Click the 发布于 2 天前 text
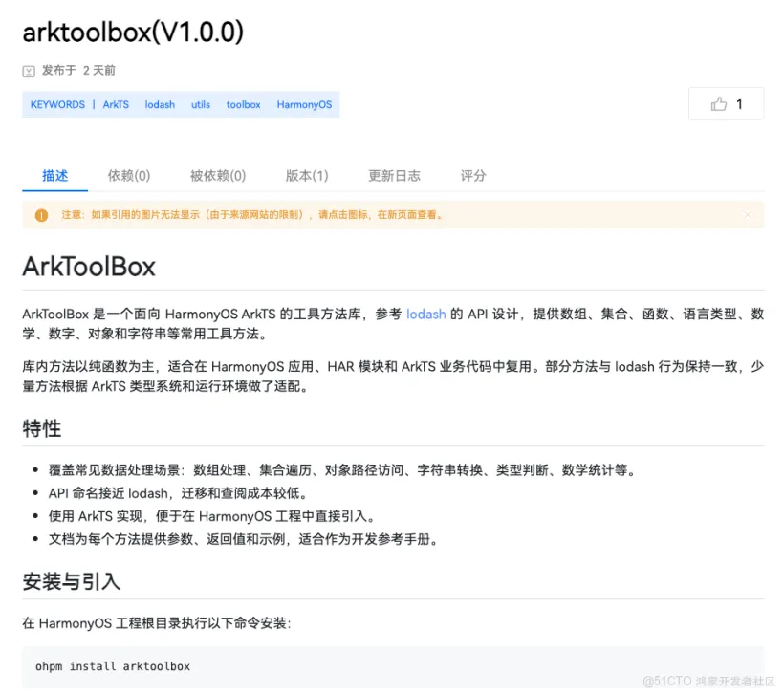The height and width of the screenshot is (695, 784). [x=78, y=70]
